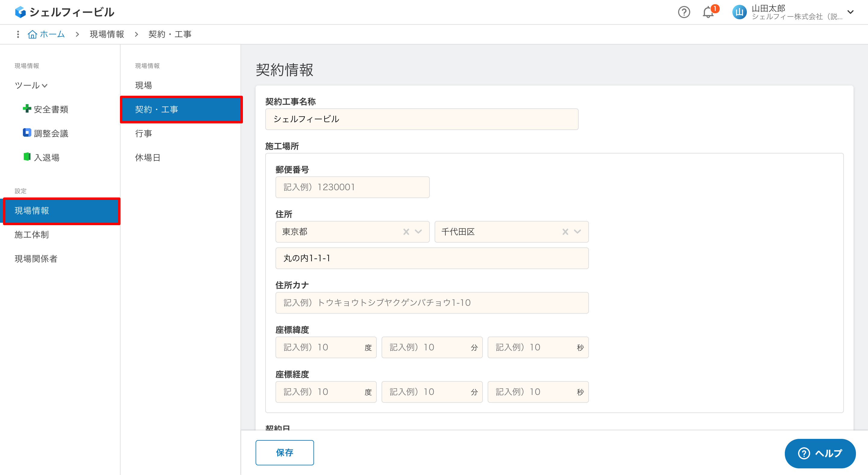The width and height of the screenshot is (868, 475).
Task: Click the three-dot menu icon beside breadcrumb
Action: 18,34
